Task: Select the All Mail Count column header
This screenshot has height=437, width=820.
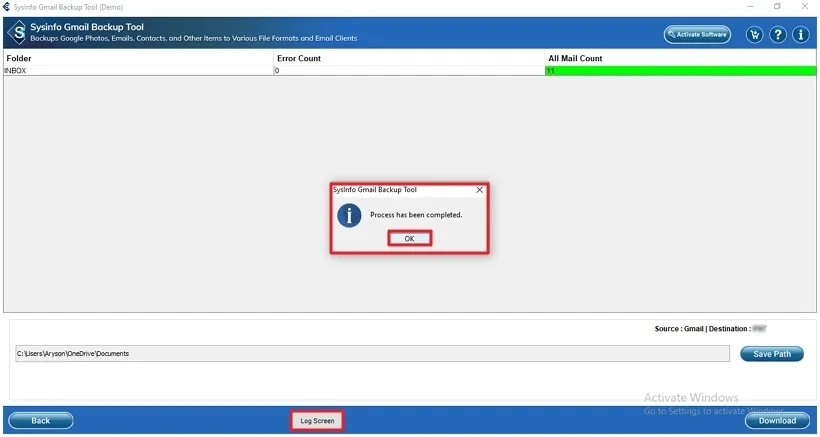Action: click(x=680, y=58)
